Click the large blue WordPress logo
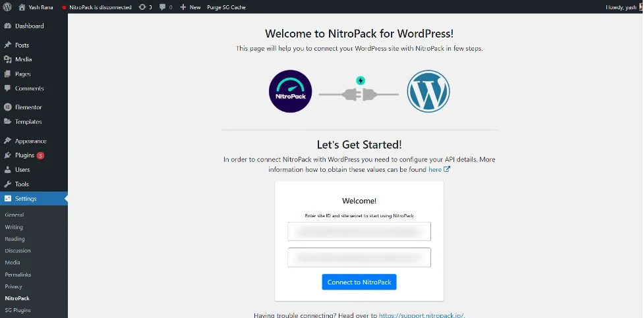Viewport: 644px width, 318px height. 428,91
